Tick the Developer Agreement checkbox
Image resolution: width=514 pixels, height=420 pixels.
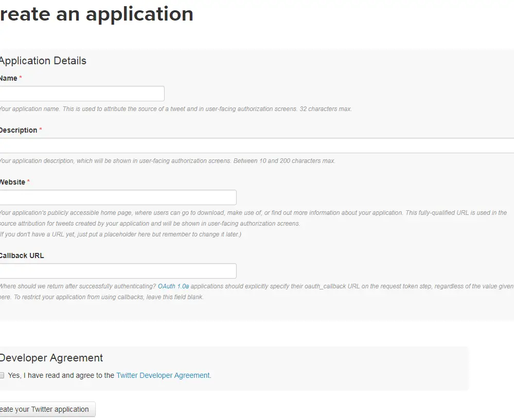pos(2,375)
